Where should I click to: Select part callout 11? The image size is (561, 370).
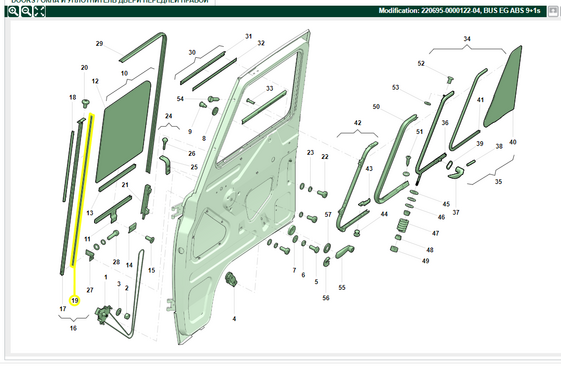point(88,239)
